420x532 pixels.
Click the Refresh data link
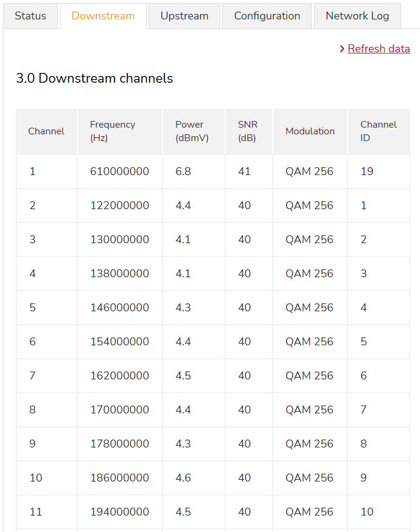click(379, 49)
